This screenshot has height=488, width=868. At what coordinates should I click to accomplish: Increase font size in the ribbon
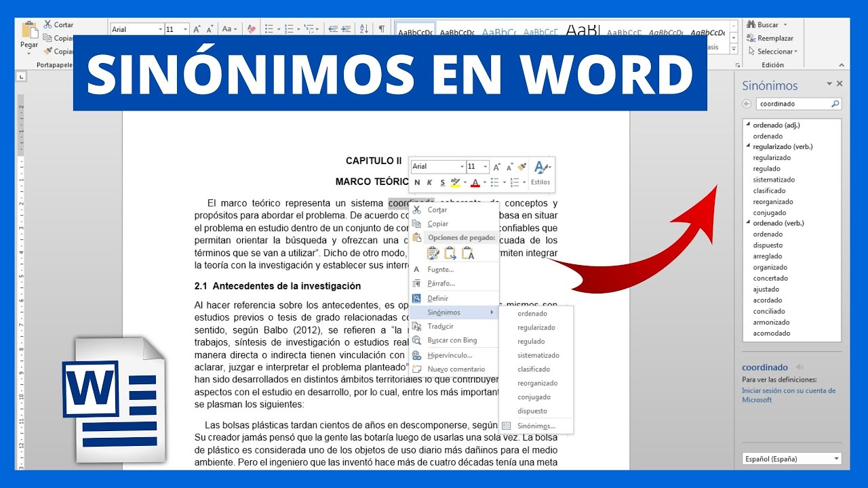tap(197, 29)
